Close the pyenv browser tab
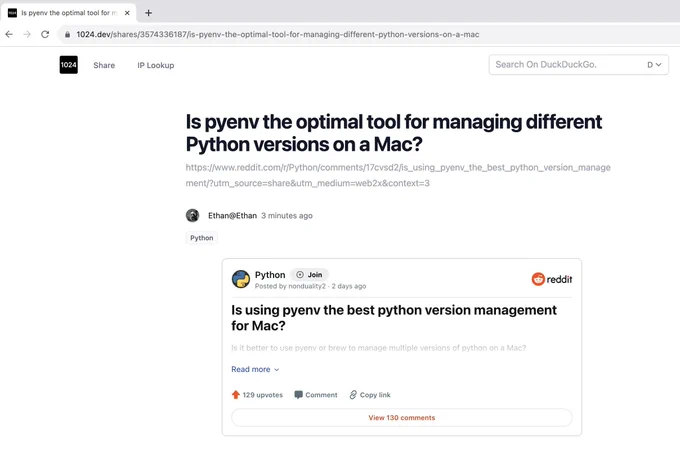The height and width of the screenshot is (453, 680). pos(127,13)
